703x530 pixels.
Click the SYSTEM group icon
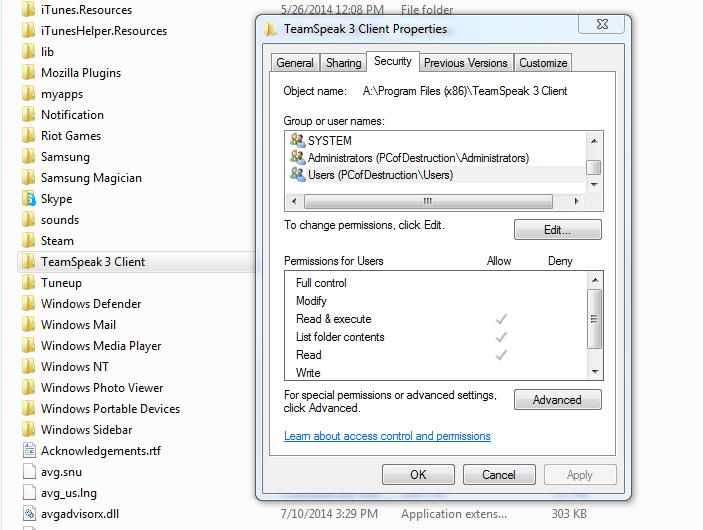[297, 140]
